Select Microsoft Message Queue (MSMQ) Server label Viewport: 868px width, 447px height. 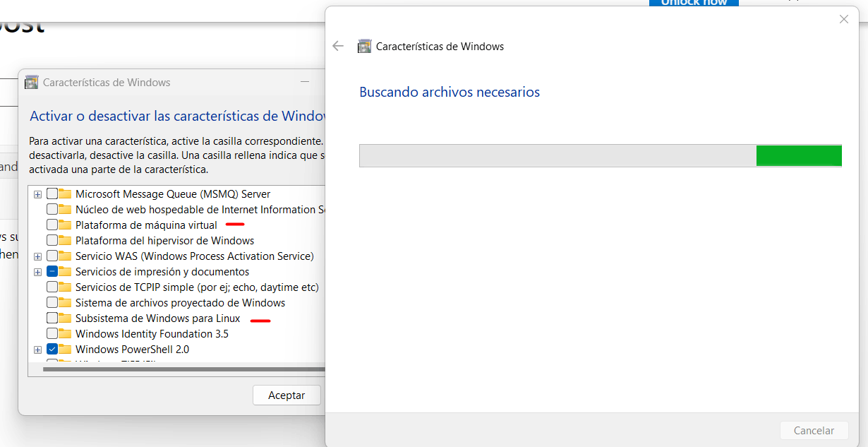[x=173, y=194]
